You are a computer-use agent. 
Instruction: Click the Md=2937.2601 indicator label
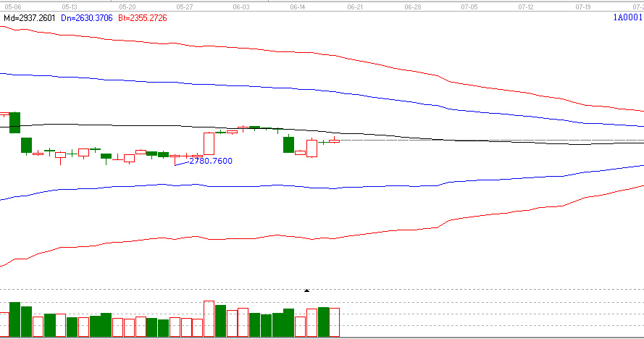(29, 16)
